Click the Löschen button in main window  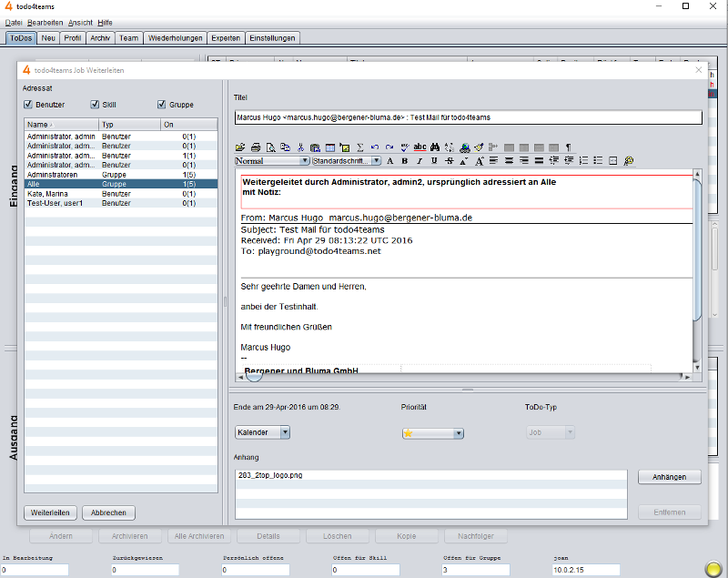coord(337,536)
